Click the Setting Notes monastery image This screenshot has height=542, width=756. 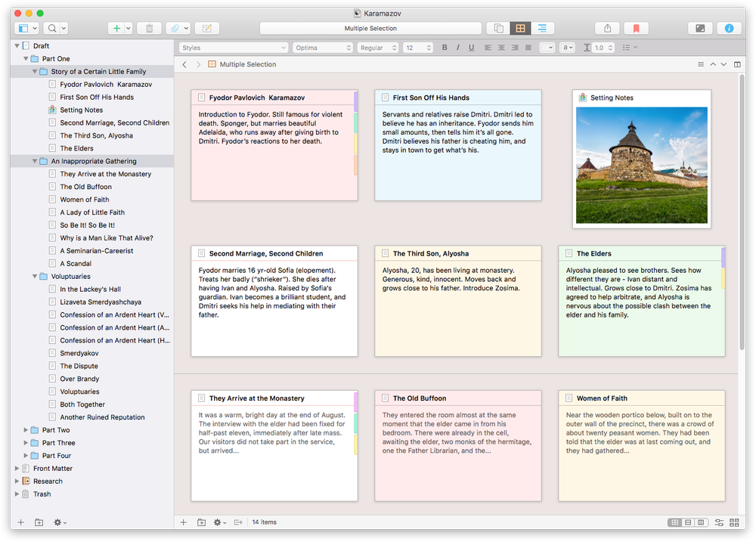(642, 166)
